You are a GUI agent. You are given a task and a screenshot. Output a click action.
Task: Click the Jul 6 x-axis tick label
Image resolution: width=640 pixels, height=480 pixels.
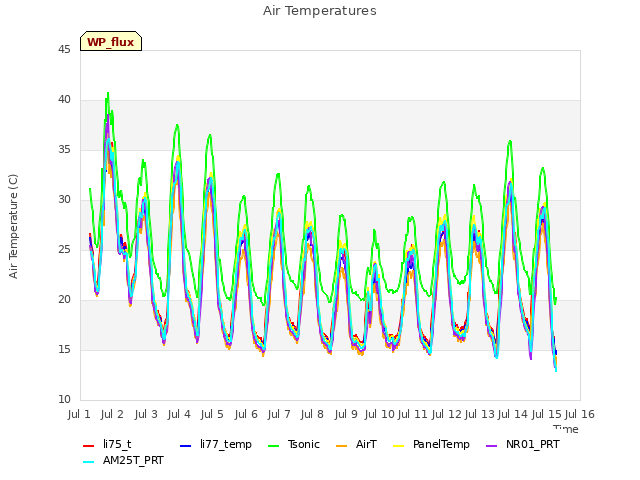(x=246, y=414)
